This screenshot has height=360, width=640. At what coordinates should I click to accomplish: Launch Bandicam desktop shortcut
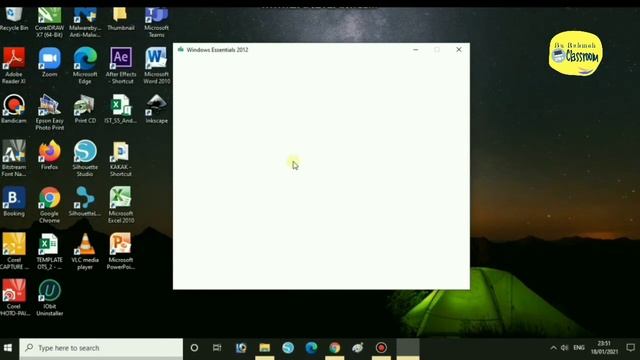click(x=14, y=109)
